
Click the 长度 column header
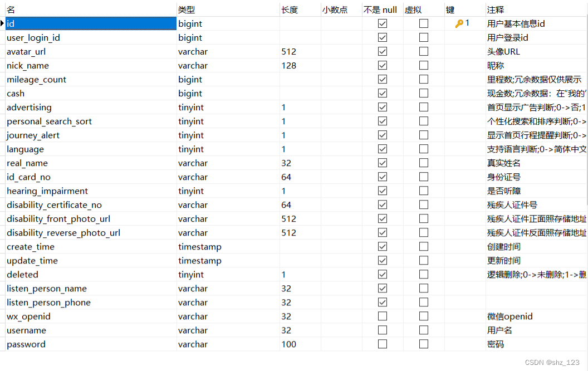point(290,10)
